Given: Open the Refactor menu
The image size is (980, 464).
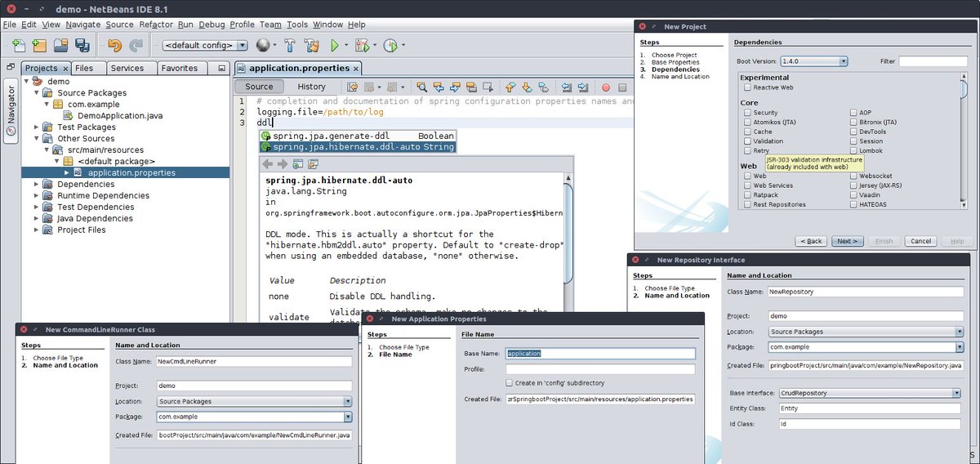Looking at the screenshot, I should pyautogui.click(x=156, y=25).
